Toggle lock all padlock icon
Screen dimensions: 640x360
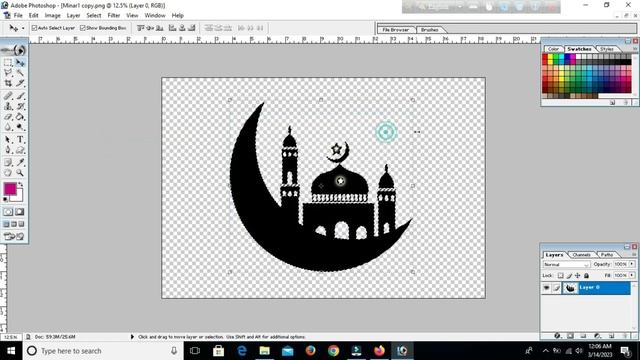pos(587,276)
